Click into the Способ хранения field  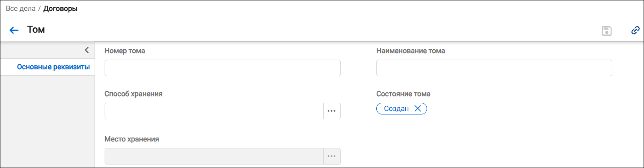[214, 111]
